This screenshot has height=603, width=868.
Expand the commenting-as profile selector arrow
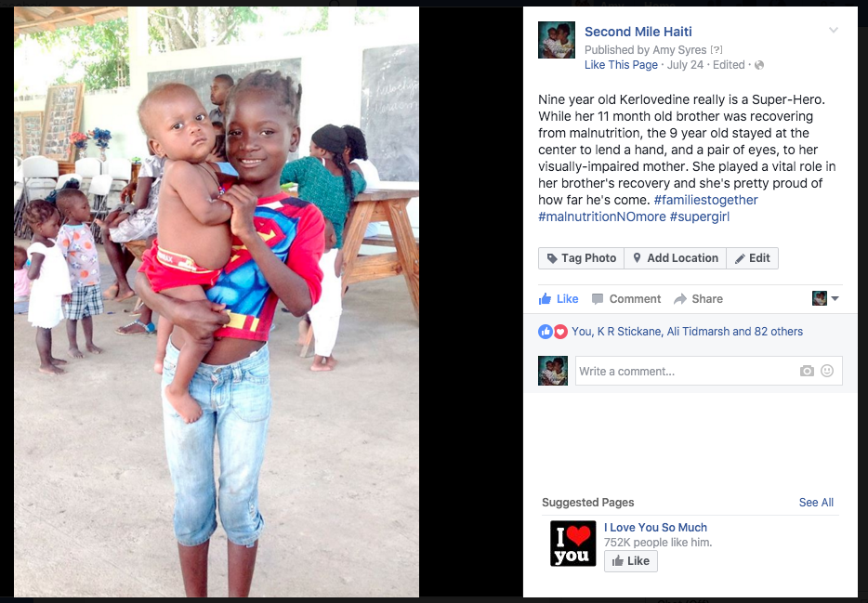(x=835, y=299)
